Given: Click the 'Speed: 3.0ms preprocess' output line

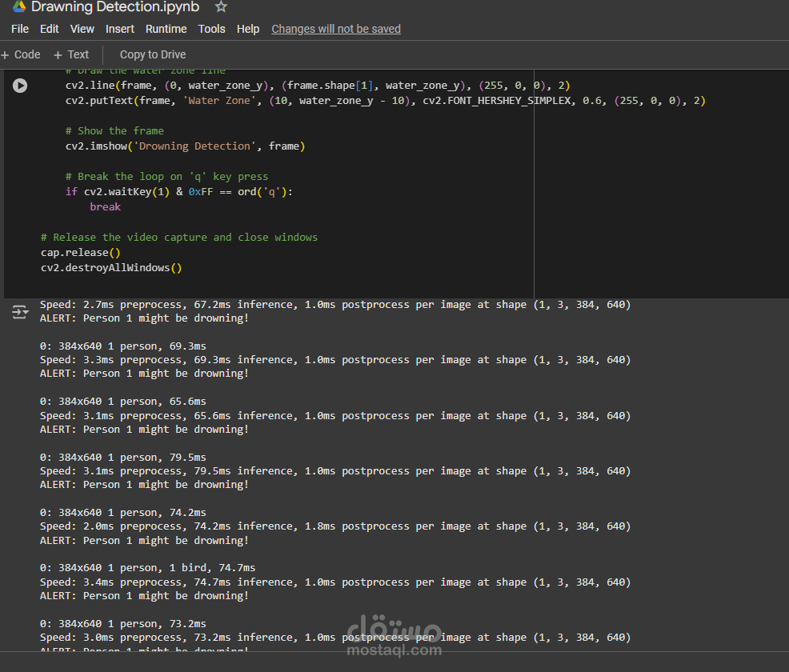Looking at the screenshot, I should [x=335, y=638].
